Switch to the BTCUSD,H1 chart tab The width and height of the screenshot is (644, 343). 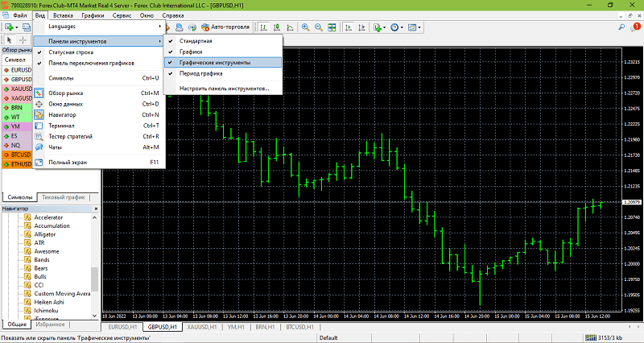coord(299,327)
